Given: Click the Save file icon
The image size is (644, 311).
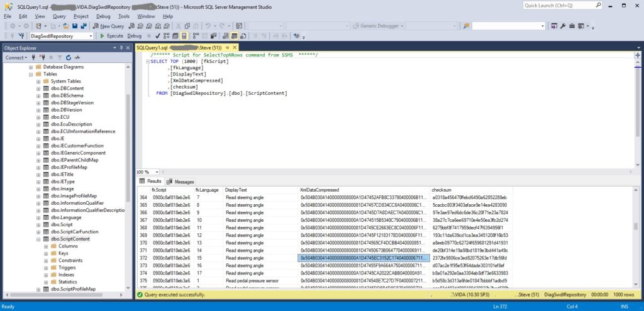Looking at the screenshot, I should [75, 26].
